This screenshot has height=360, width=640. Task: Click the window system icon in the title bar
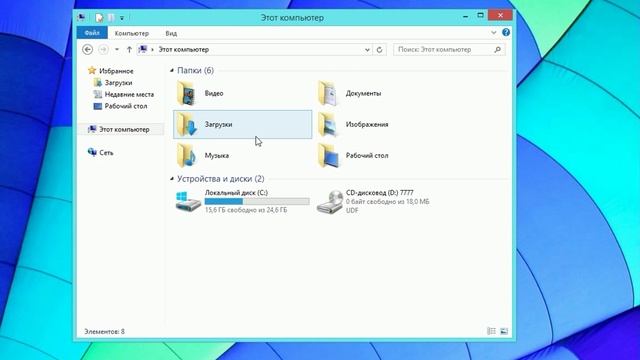point(82,17)
